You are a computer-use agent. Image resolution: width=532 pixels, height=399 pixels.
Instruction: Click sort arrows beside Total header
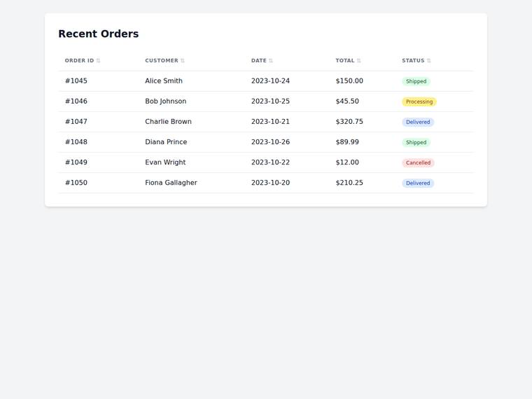pos(358,61)
